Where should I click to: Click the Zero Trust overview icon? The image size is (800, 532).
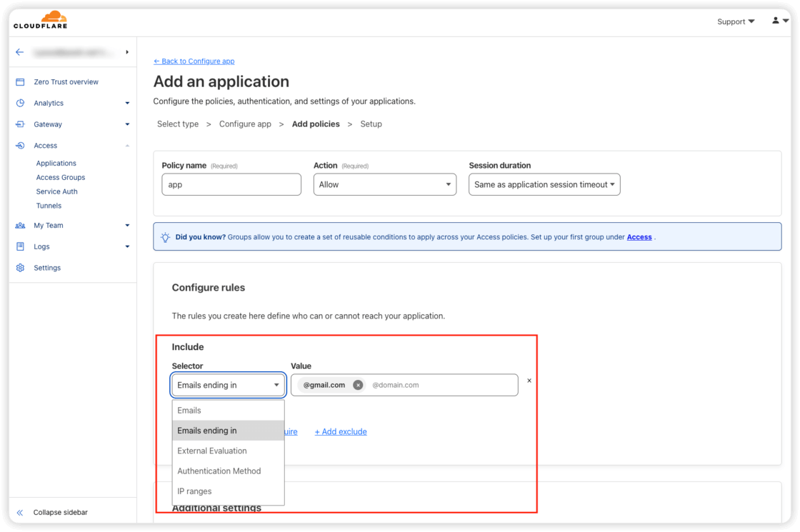point(20,82)
